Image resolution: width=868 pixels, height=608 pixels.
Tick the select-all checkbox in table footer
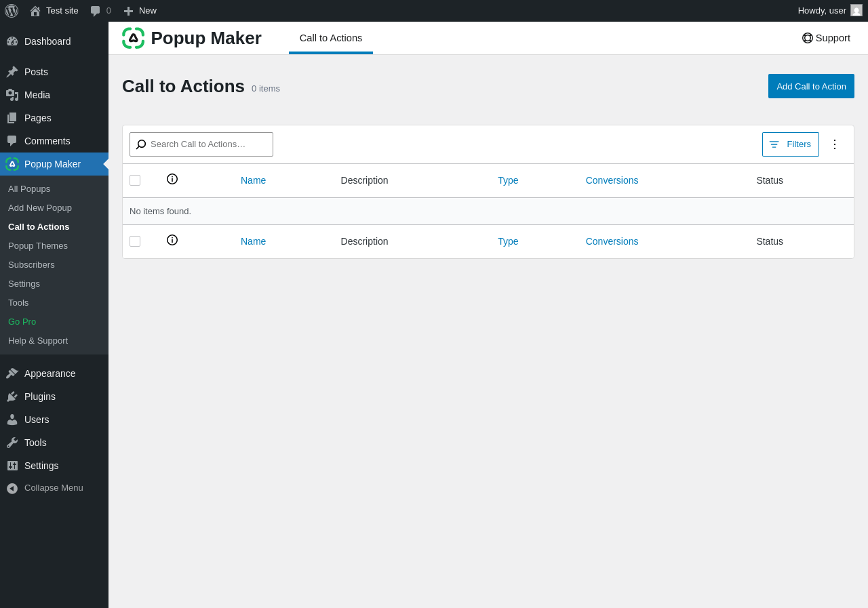pyautogui.click(x=135, y=241)
